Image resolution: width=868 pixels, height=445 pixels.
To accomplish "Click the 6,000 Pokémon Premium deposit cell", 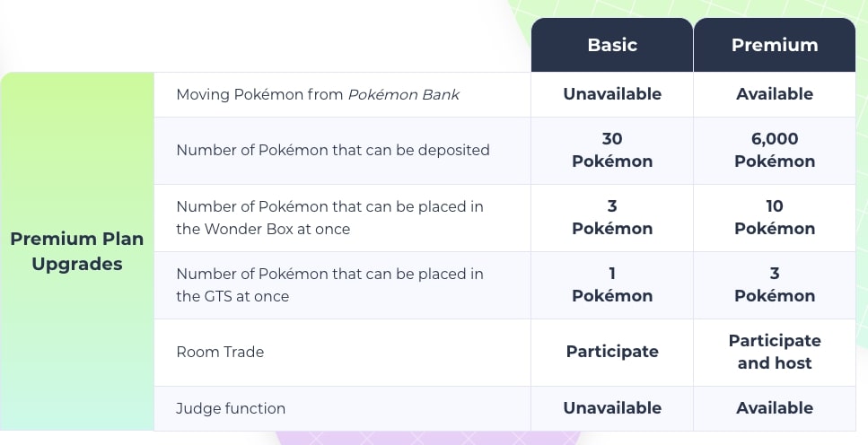I will 775,151.
